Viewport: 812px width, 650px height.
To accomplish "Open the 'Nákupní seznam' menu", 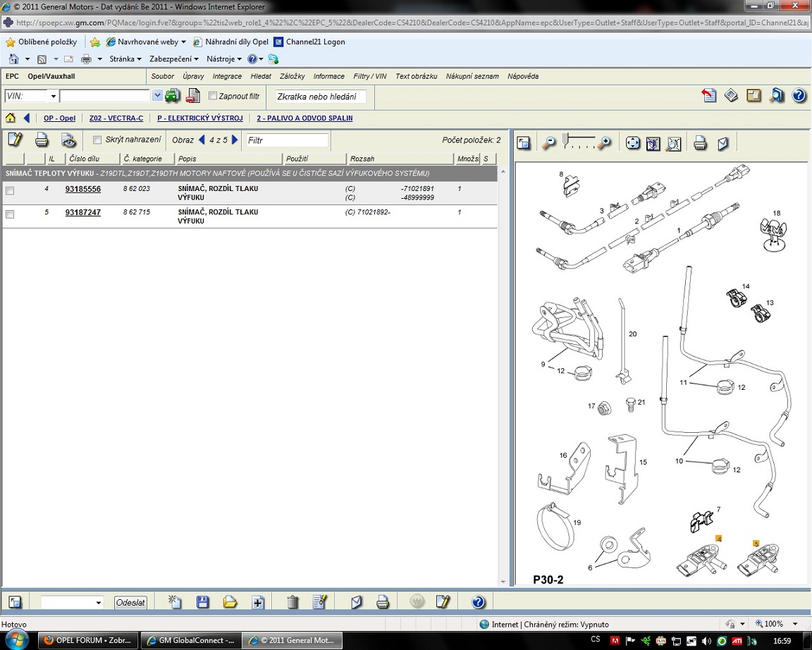I will (472, 76).
